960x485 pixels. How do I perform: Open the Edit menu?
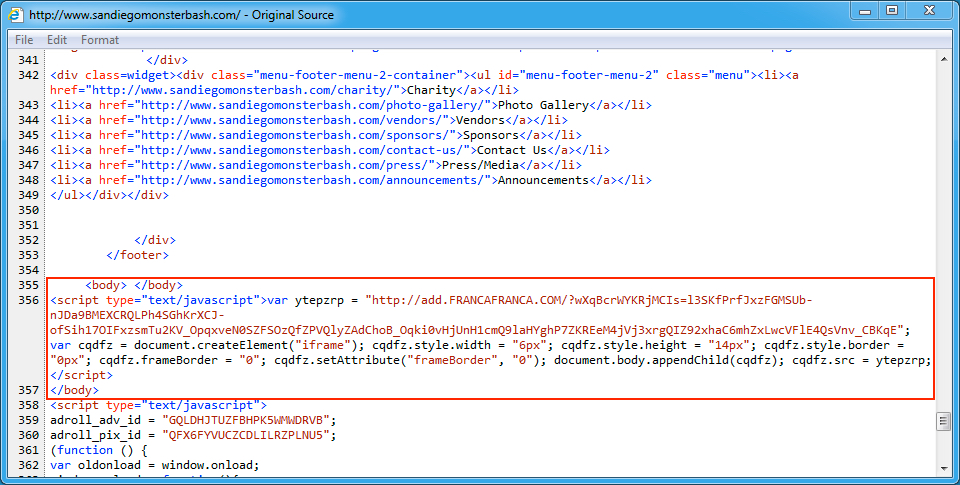tap(56, 40)
